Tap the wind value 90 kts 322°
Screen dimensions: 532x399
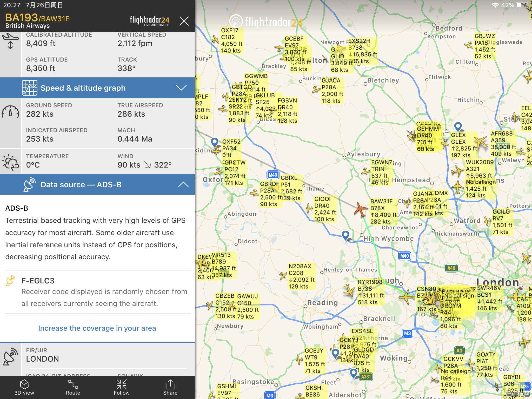tap(144, 165)
